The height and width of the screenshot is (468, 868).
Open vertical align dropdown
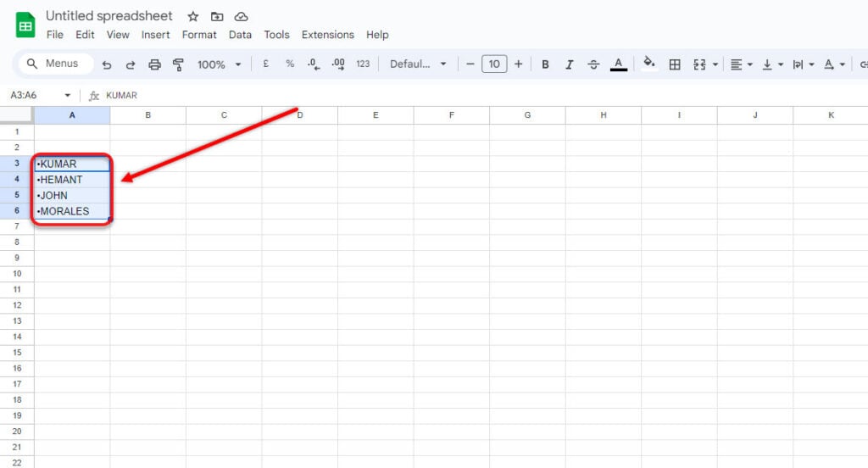772,64
